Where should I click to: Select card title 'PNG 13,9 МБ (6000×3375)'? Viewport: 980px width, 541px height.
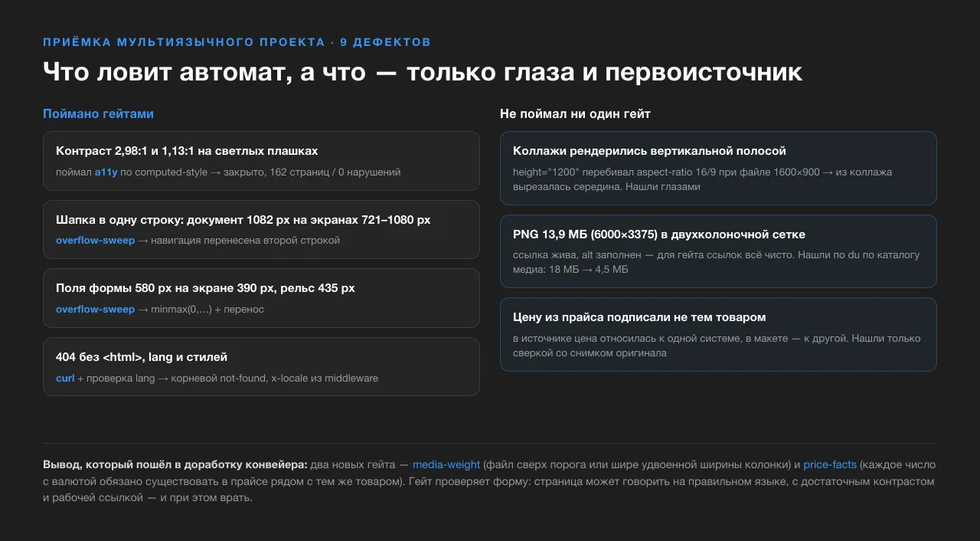click(x=585, y=234)
